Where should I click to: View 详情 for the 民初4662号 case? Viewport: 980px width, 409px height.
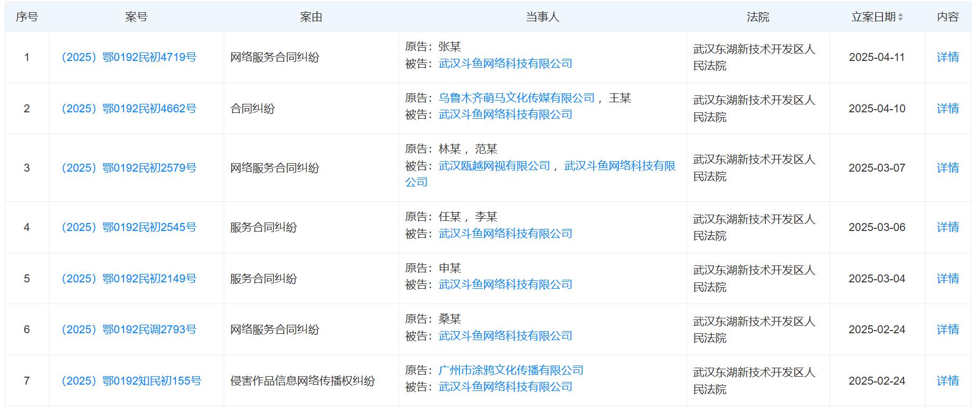point(948,109)
